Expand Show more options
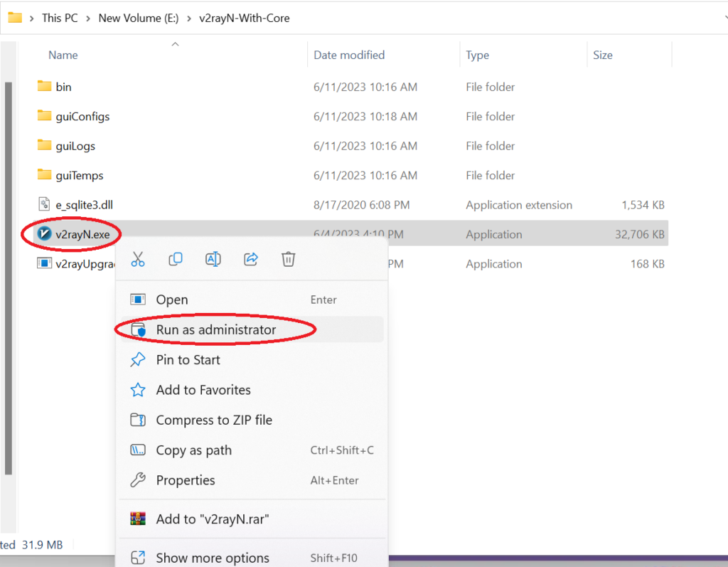Viewport: 728px width, 567px height. click(213, 558)
